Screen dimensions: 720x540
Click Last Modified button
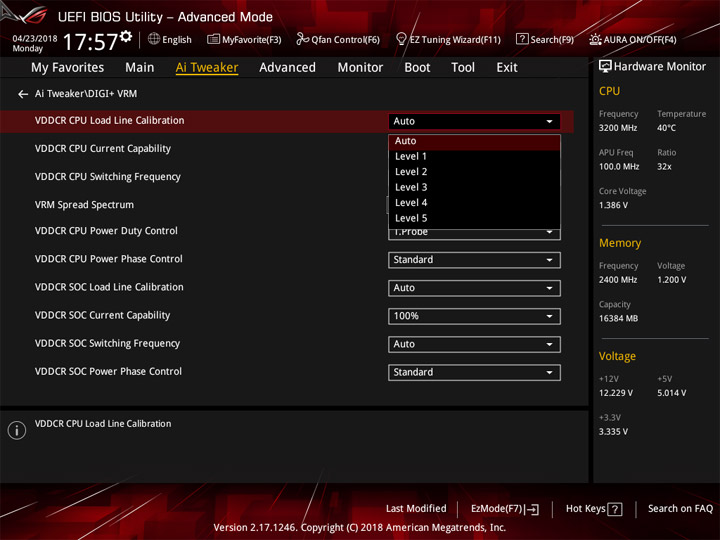416,509
